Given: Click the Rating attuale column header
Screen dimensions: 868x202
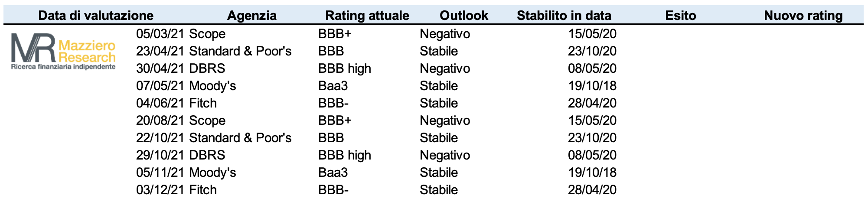Looking at the screenshot, I should click(x=367, y=16).
